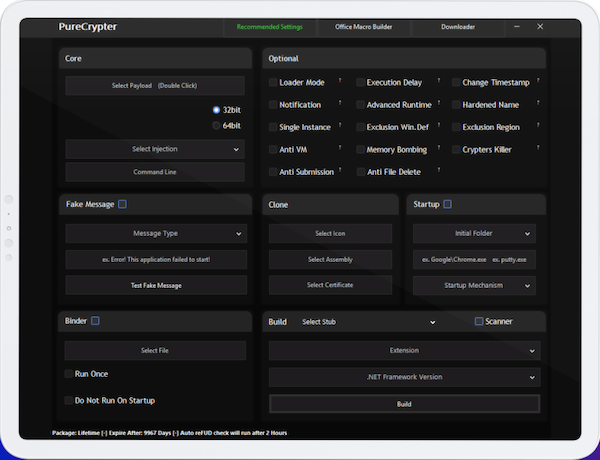Open the Message Type dropdown
This screenshot has height=460, width=600.
(155, 233)
